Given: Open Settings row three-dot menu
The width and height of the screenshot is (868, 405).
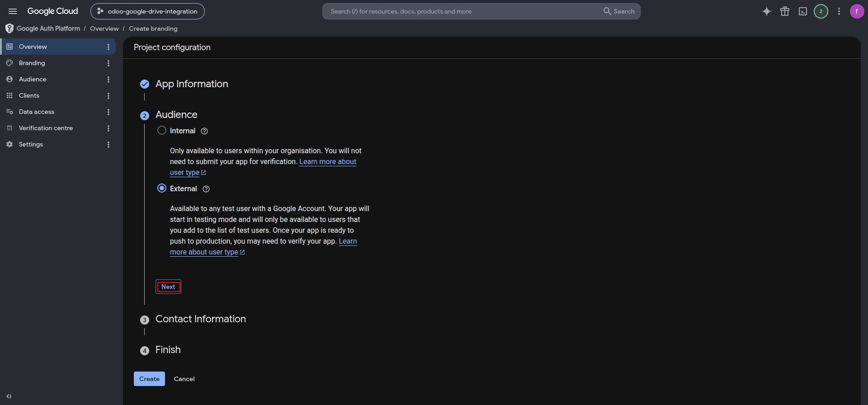Looking at the screenshot, I should (108, 145).
